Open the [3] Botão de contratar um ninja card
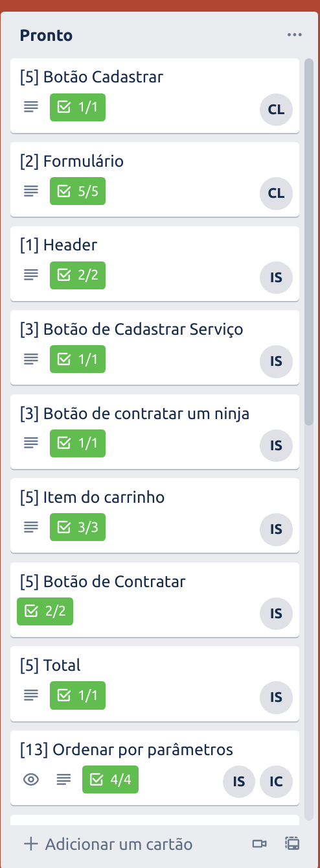The width and height of the screenshot is (320, 868). tap(155, 431)
